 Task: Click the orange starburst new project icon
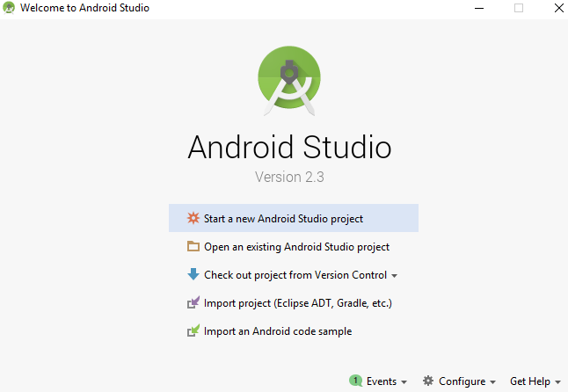click(193, 218)
